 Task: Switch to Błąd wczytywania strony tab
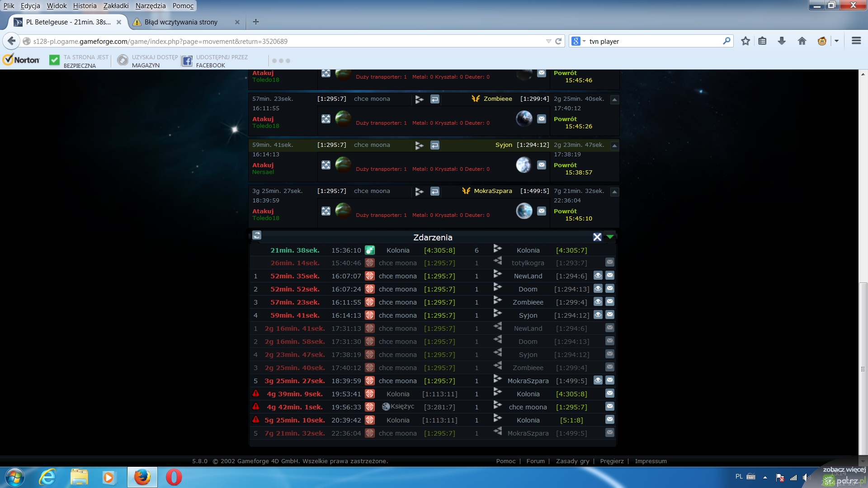click(x=181, y=22)
